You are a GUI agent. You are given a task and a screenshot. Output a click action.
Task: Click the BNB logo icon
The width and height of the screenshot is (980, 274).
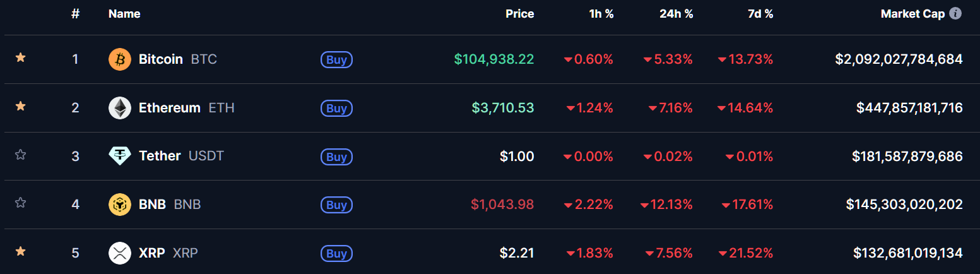point(120,205)
